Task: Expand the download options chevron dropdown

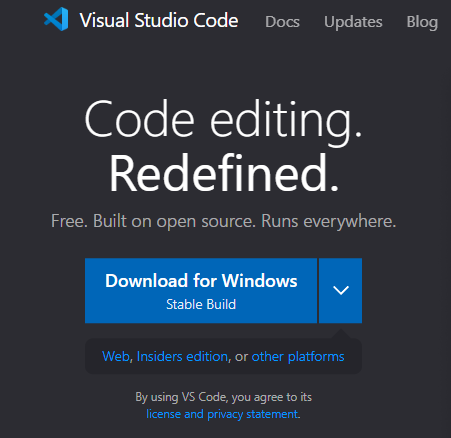Action: point(341,290)
